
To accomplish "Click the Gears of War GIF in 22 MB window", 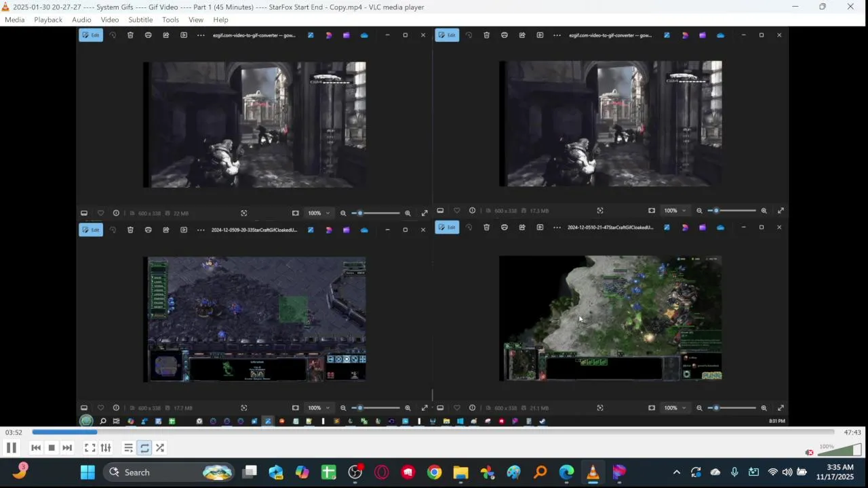I will [255, 125].
